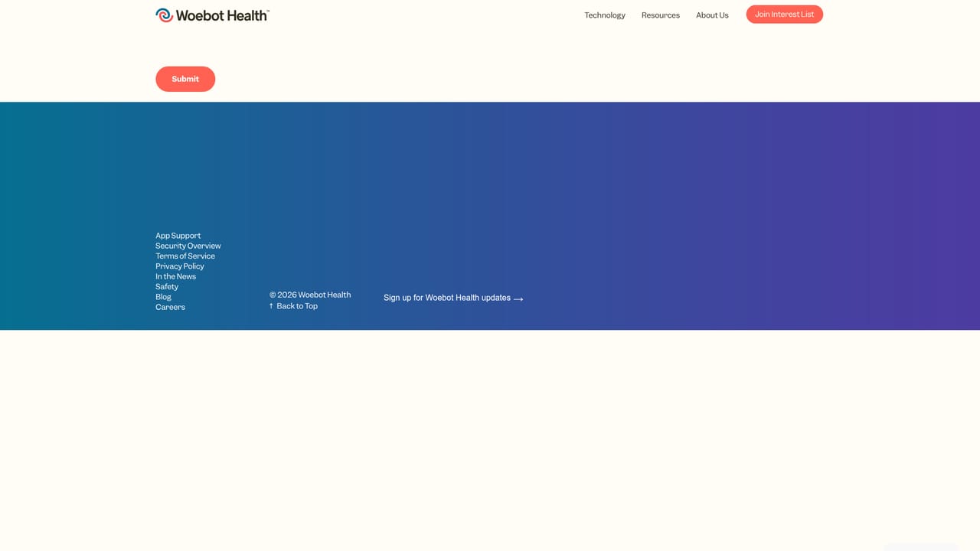Open the Careers footer link

pos(170,307)
